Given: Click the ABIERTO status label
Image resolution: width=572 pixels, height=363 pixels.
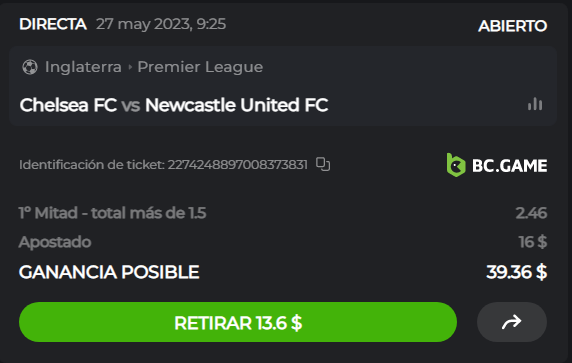Looking at the screenshot, I should 513,26.
